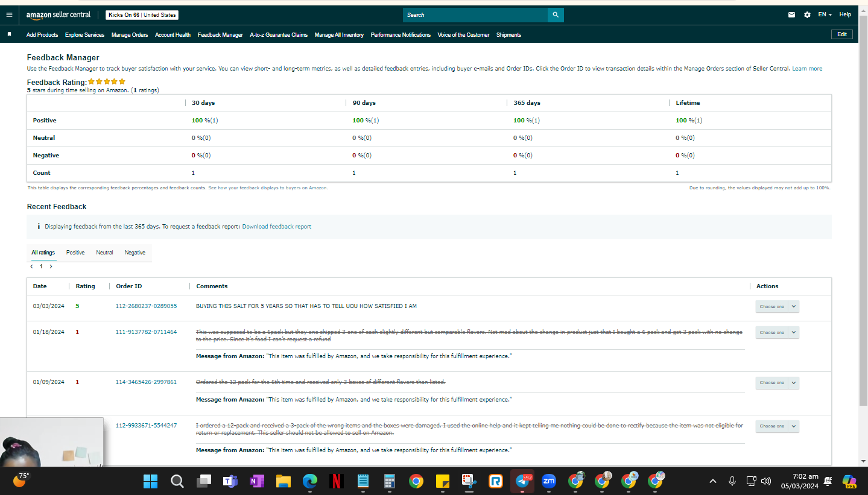This screenshot has width=868, height=495.
Task: Open the messages envelope icon
Action: (791, 15)
